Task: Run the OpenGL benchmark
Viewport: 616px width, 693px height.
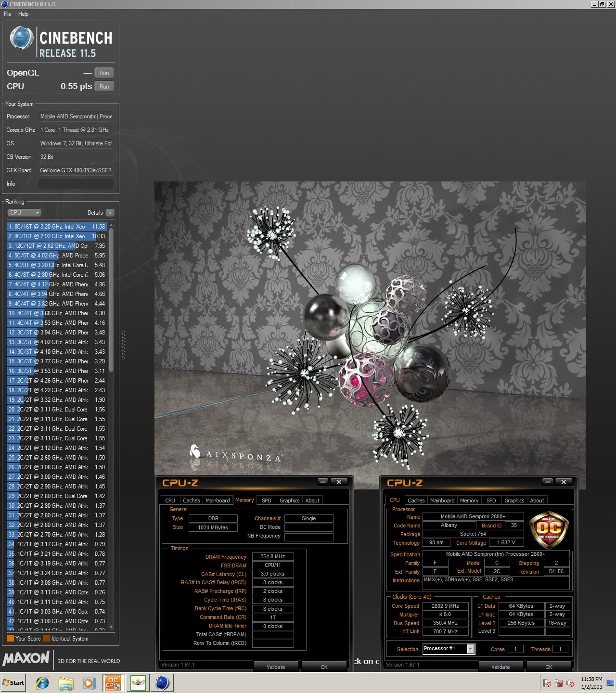Action: [104, 73]
